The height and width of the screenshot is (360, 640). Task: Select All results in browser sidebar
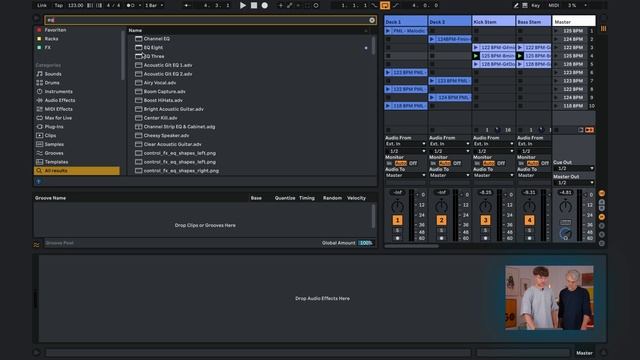[x=77, y=171]
